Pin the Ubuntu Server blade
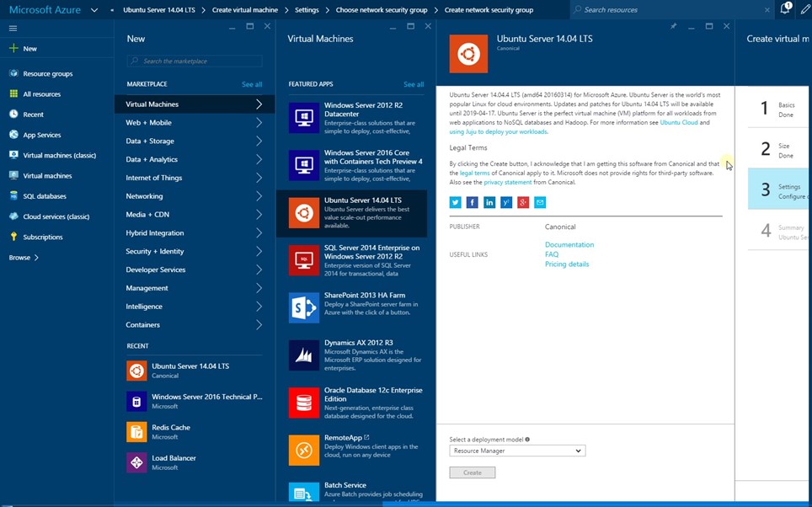The width and height of the screenshot is (812, 507). pos(673,26)
